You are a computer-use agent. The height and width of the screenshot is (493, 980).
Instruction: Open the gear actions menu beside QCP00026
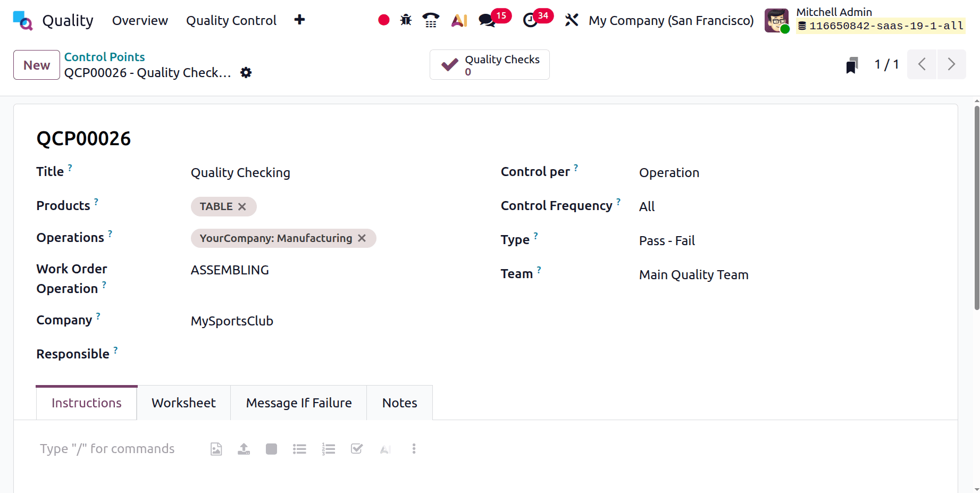click(x=246, y=72)
